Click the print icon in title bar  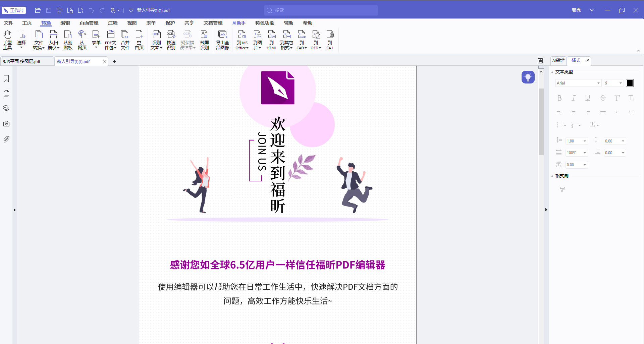click(59, 10)
